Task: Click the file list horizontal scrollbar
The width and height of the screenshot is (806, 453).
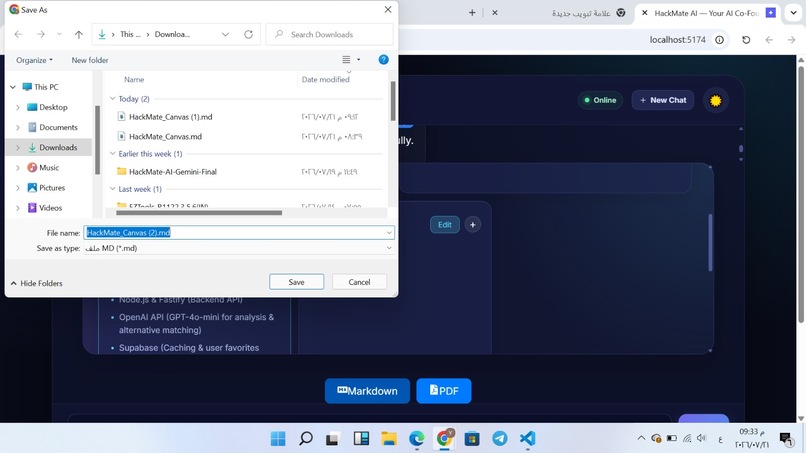Action: tap(199, 212)
